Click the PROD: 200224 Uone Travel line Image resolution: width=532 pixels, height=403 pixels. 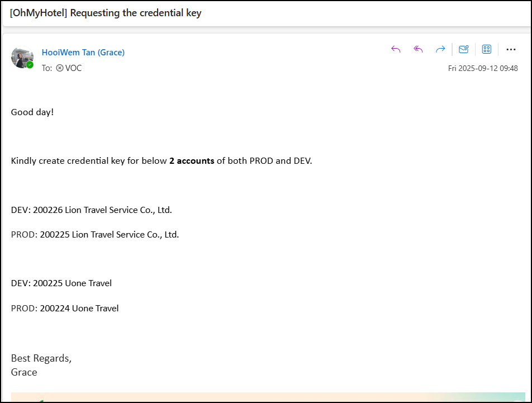(x=65, y=308)
